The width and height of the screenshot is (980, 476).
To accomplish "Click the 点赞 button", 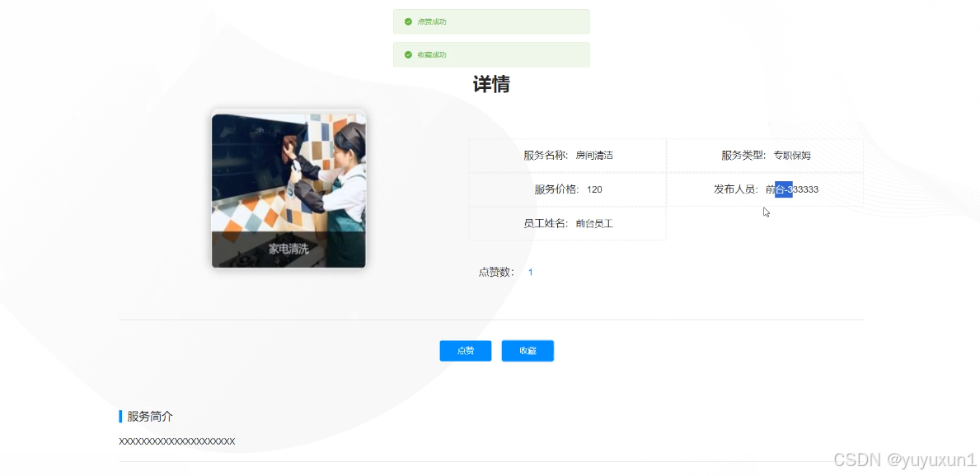I will click(466, 351).
